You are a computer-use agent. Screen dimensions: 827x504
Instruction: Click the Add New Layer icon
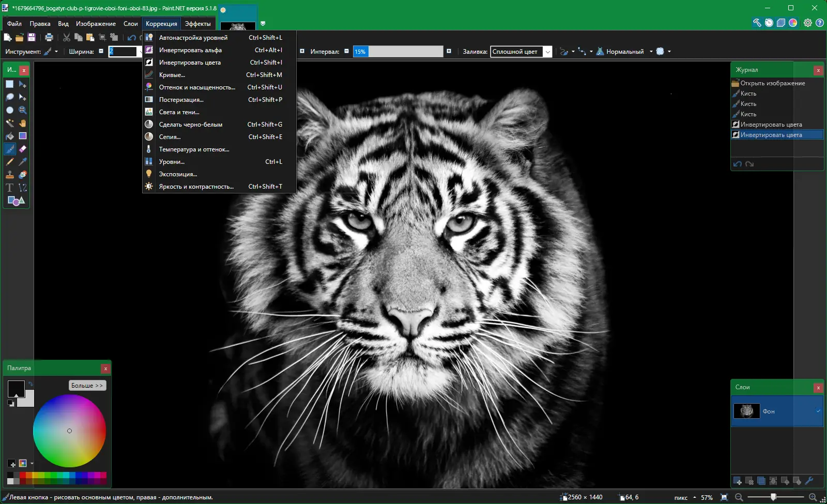click(738, 481)
